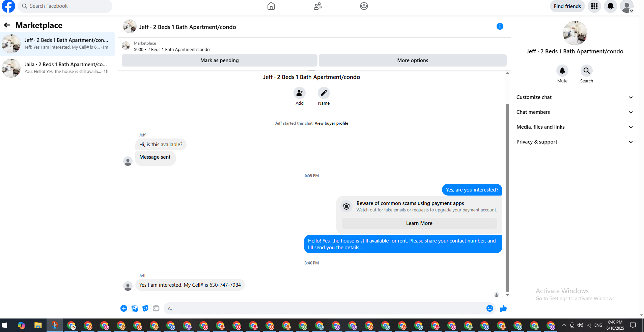The image size is (644, 332).
Task: Click the 'Hi, is this available?' message
Action: (161, 145)
